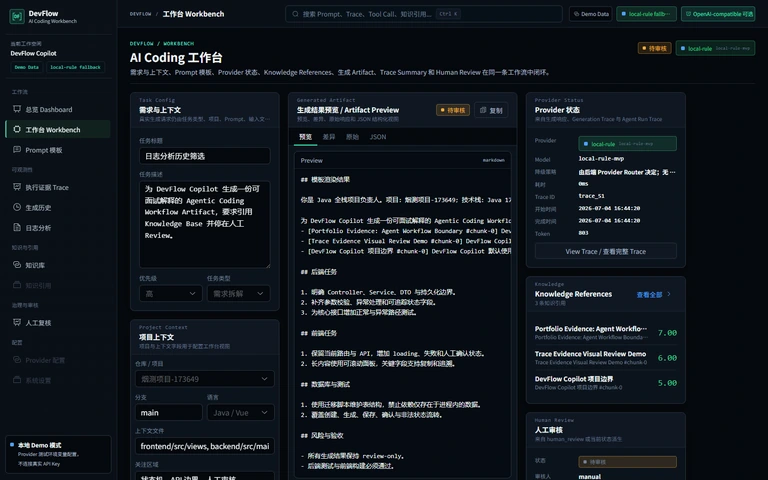Open the 总览 Dashboard sidebar icon
This screenshot has width=768, height=480.
click(x=17, y=109)
